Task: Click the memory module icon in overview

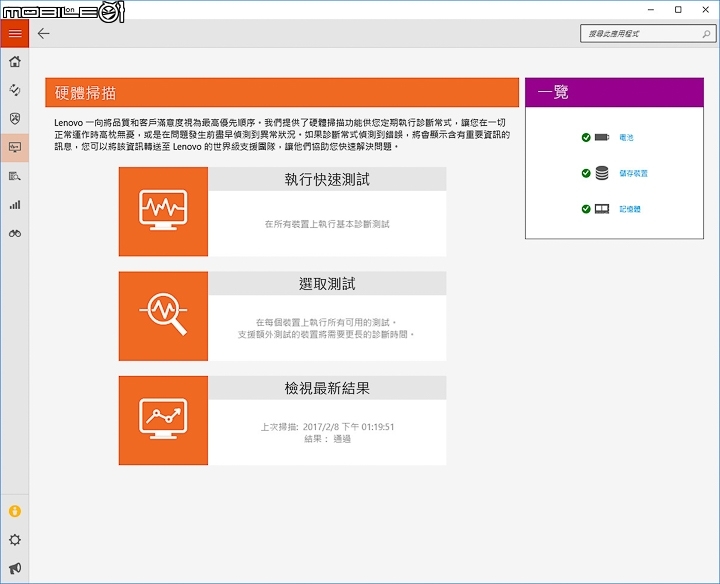Action: [602, 209]
